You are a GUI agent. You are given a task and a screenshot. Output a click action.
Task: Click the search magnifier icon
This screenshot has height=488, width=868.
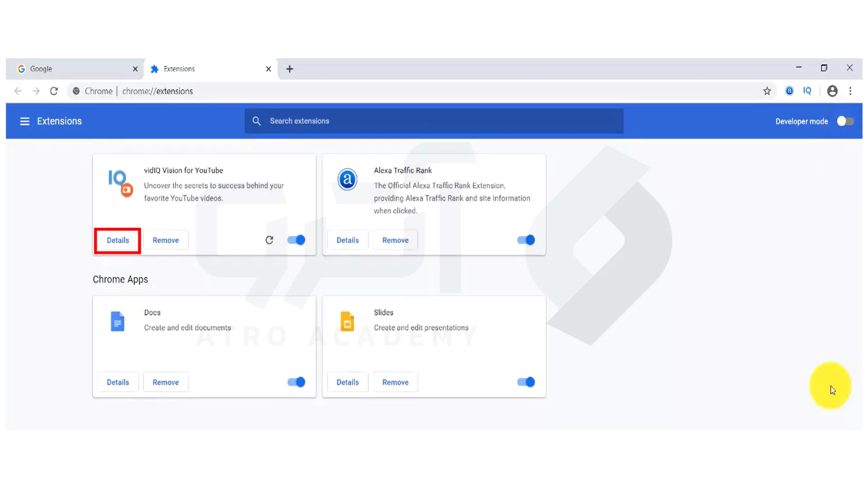(x=256, y=121)
